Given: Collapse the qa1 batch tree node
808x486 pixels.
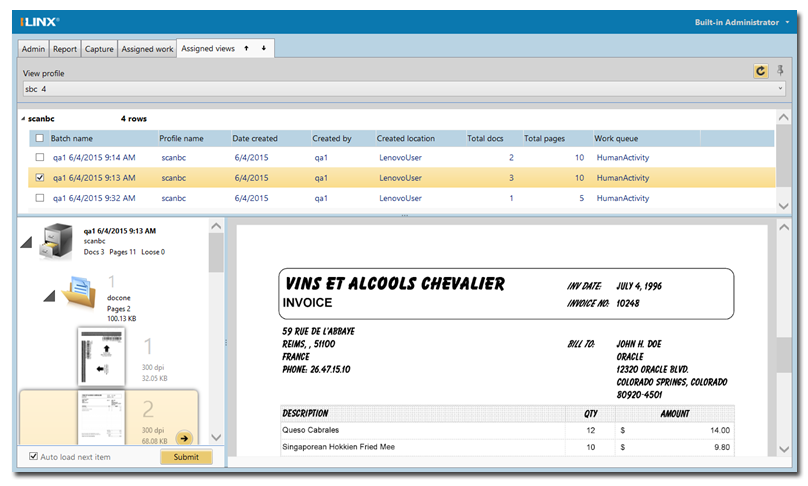Looking at the screenshot, I should pos(26,243).
